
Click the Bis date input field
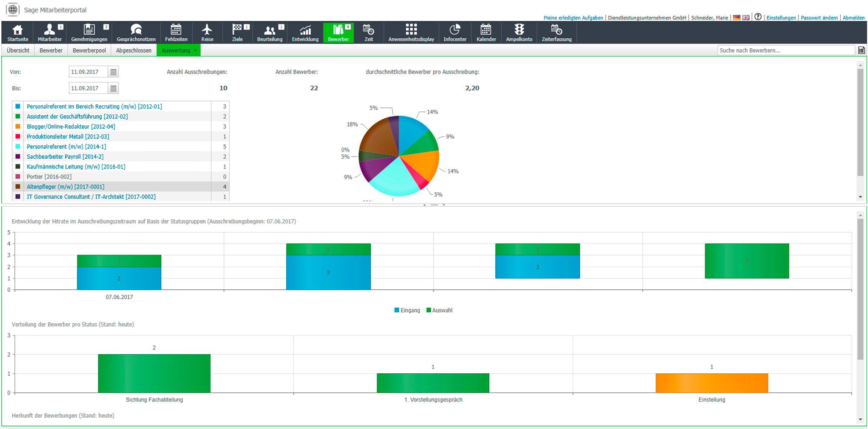(x=88, y=88)
